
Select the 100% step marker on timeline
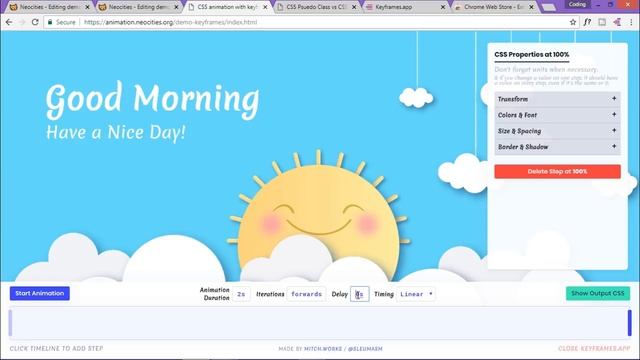630,322
